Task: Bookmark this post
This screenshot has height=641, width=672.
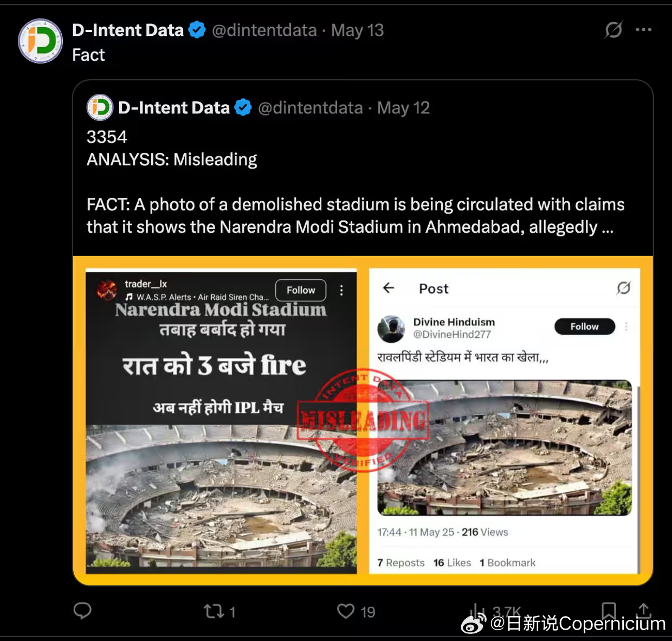Action: point(609,611)
